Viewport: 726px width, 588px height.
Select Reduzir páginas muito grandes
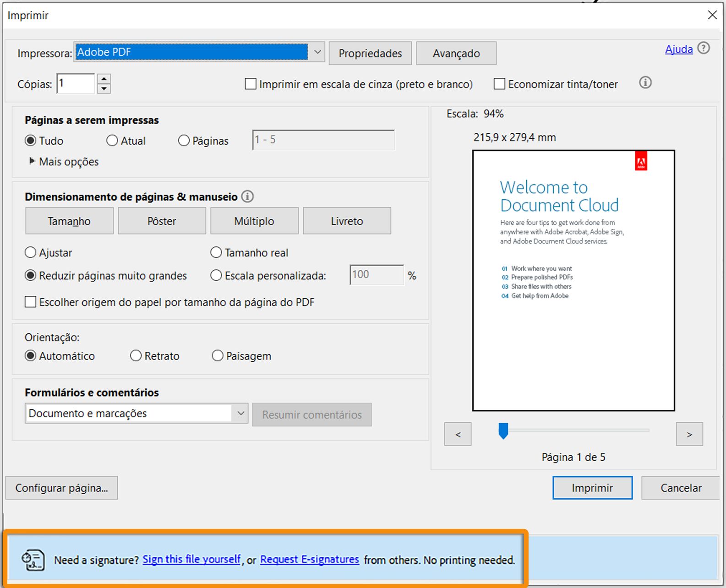point(30,275)
